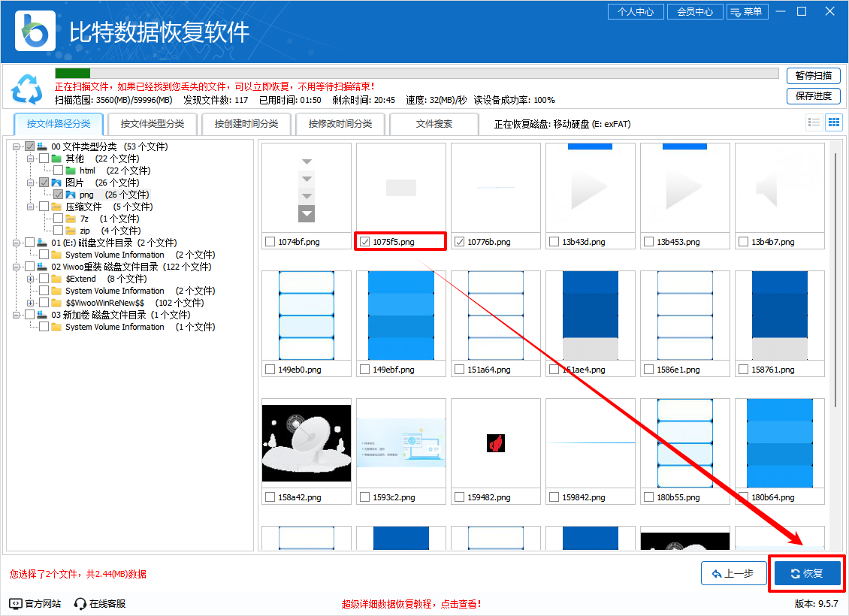The image size is (849, 616).
Task: Click the app logo icon in header
Action: (x=35, y=31)
